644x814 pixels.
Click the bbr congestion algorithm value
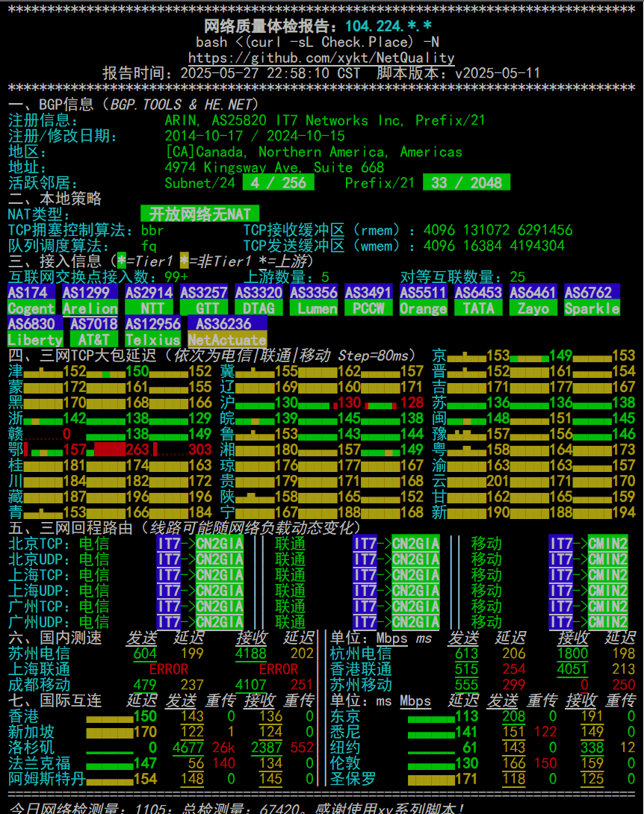152,230
